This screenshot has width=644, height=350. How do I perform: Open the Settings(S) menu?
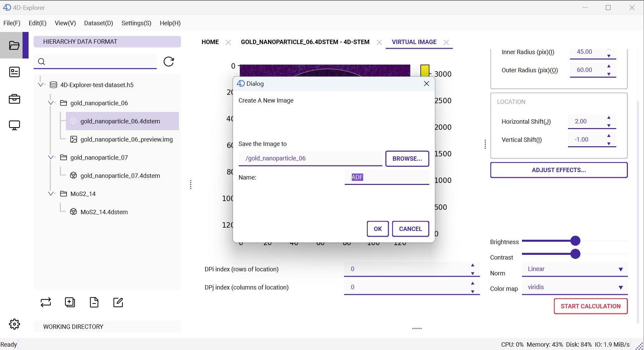136,23
